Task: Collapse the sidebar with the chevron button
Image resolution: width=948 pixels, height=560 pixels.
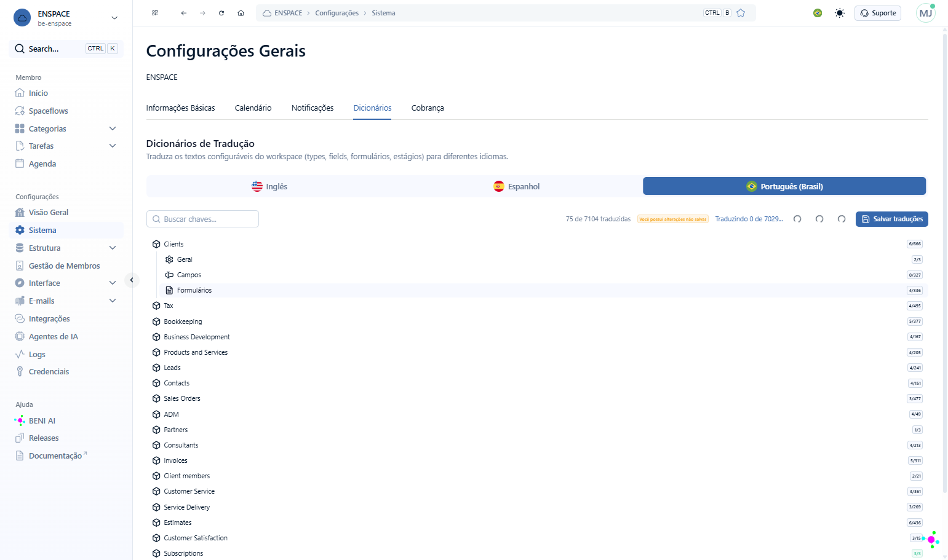Action: [x=132, y=280]
